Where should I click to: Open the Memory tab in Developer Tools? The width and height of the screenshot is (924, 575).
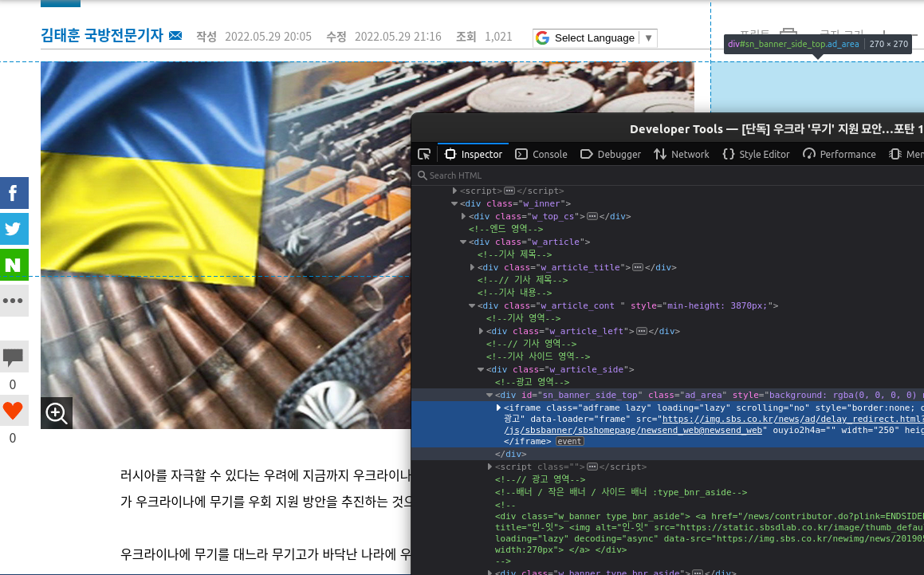[x=906, y=154]
